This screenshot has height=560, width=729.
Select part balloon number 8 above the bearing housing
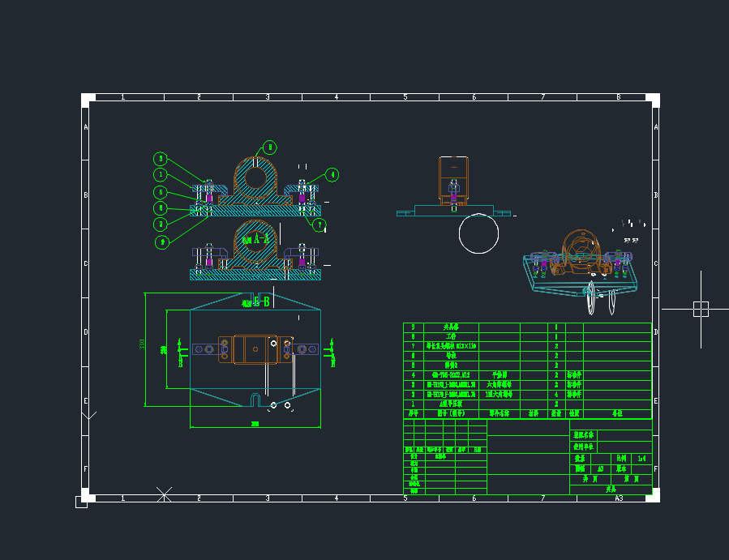click(x=270, y=147)
